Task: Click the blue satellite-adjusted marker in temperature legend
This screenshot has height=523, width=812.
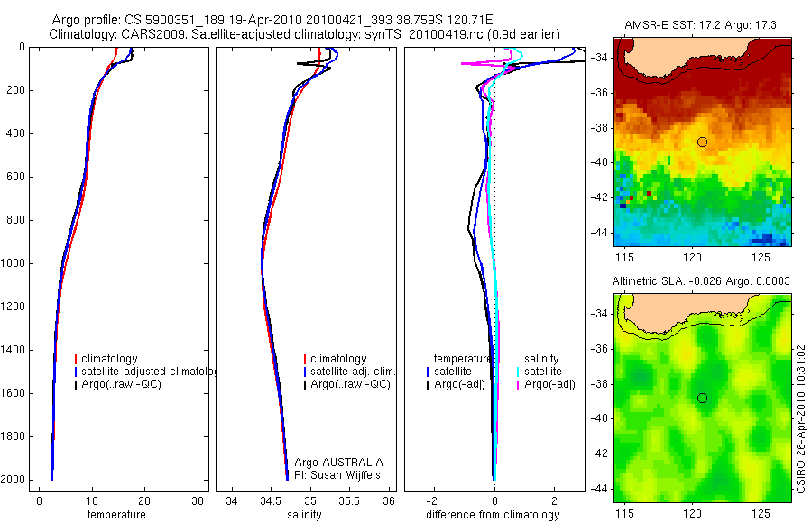Action: [x=76, y=372]
